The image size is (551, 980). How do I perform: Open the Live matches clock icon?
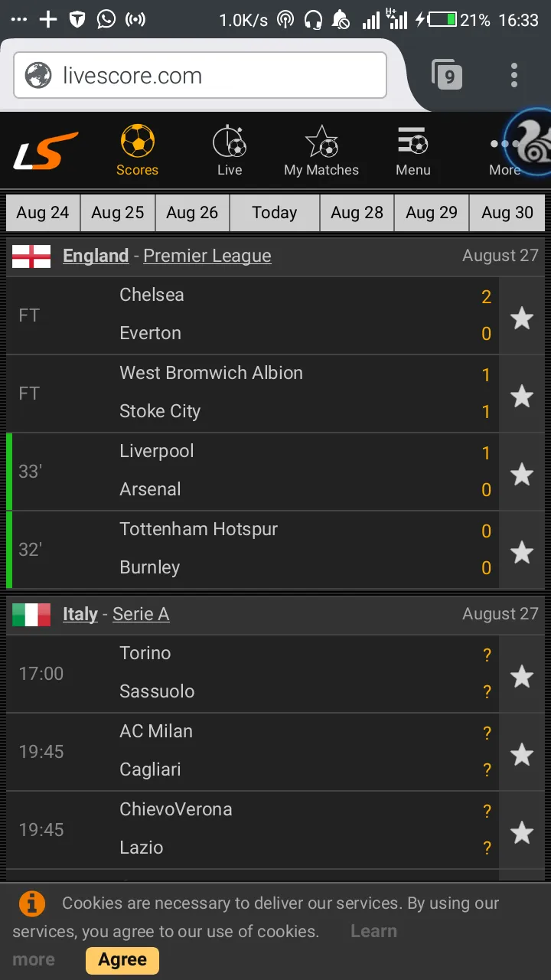[229, 142]
